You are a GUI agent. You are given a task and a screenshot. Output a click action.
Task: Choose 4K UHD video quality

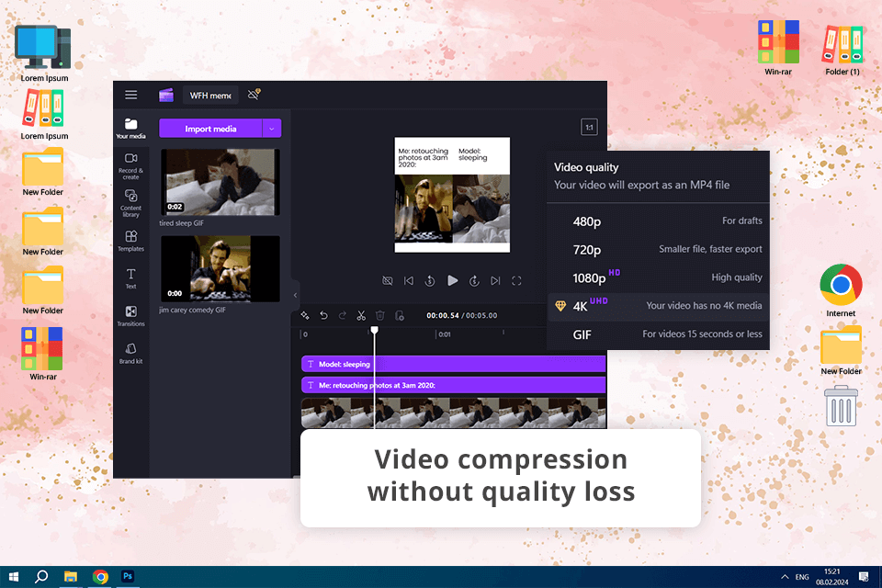658,306
